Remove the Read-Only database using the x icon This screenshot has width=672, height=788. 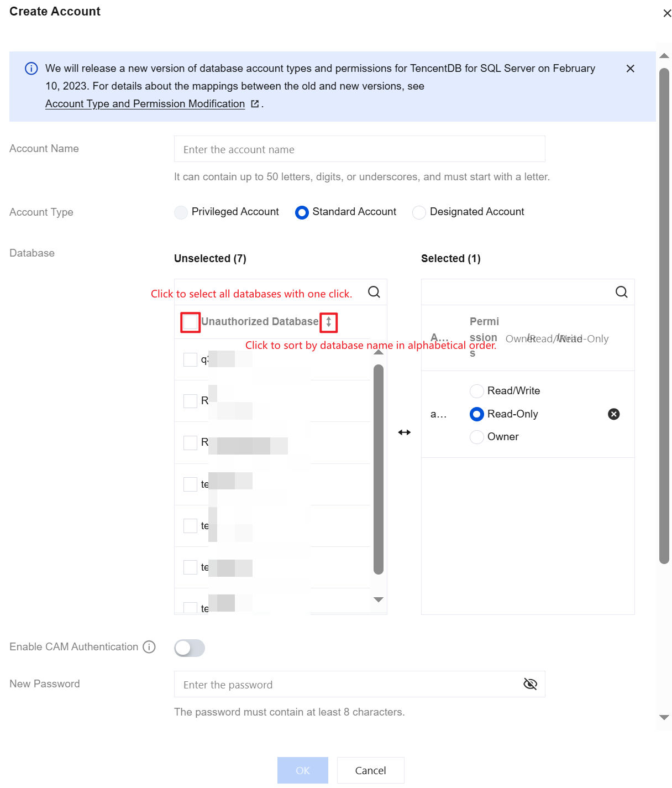point(613,414)
